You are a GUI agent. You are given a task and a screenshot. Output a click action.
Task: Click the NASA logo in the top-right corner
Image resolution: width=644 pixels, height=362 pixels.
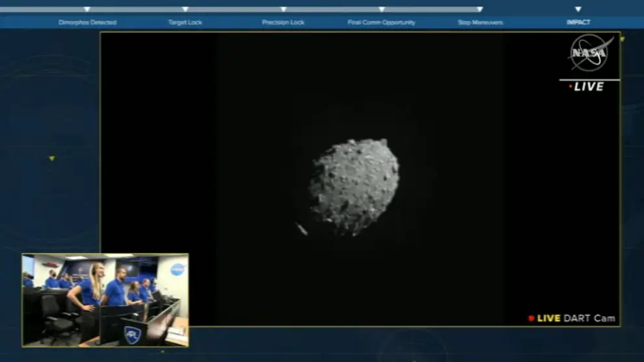pos(591,53)
